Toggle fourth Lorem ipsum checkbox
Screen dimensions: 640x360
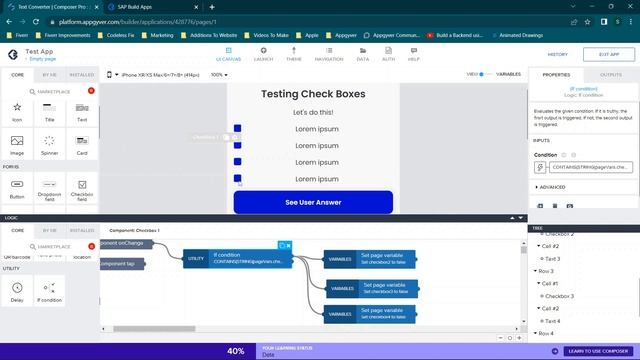click(x=238, y=178)
